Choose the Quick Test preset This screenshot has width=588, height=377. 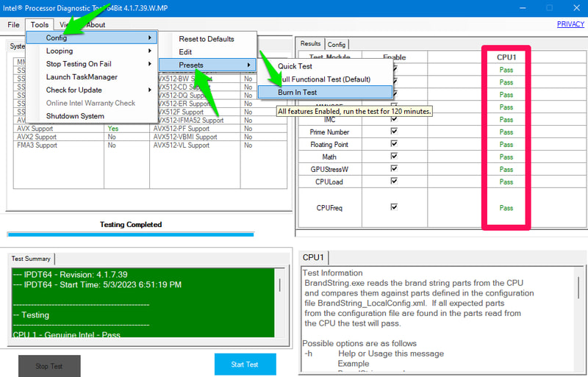coord(295,66)
